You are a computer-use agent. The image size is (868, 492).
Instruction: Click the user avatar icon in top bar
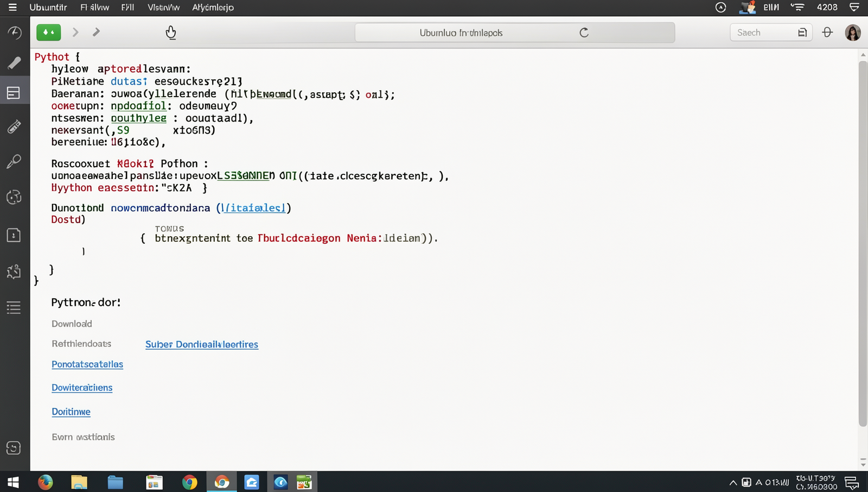tap(748, 7)
